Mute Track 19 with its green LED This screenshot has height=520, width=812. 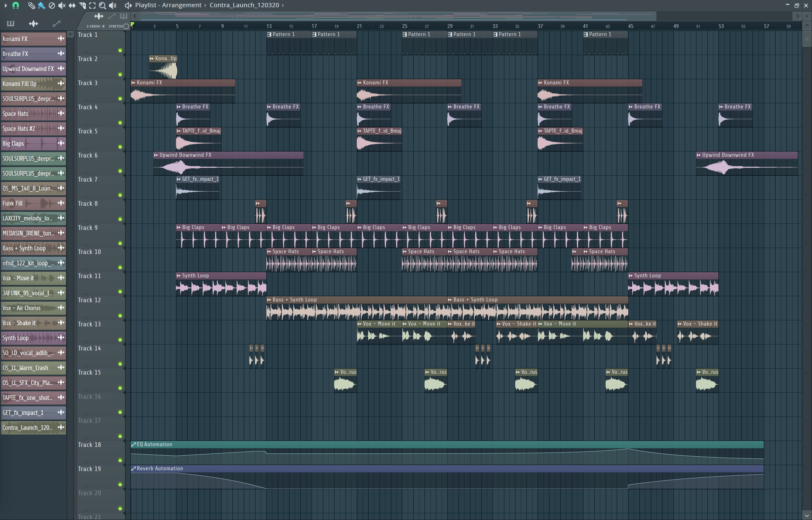click(120, 485)
